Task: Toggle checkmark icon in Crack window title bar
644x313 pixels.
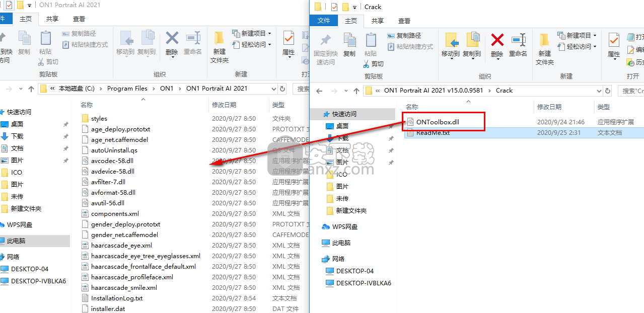Action: pos(335,7)
